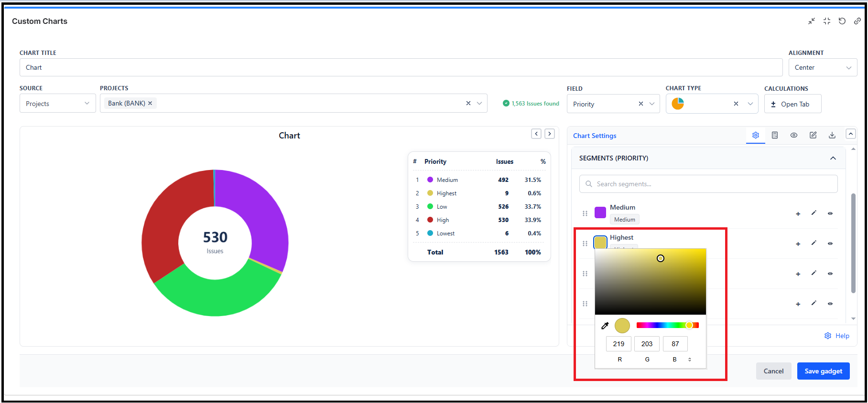Screen dimensions: 868x403
Task: Open the Source dropdown showing Projects
Action: point(57,103)
